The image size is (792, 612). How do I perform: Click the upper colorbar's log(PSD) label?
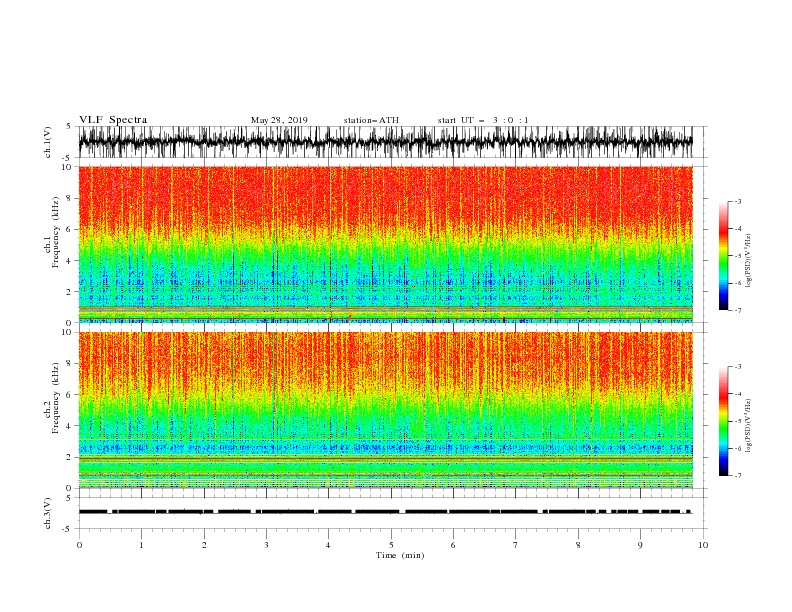click(748, 261)
